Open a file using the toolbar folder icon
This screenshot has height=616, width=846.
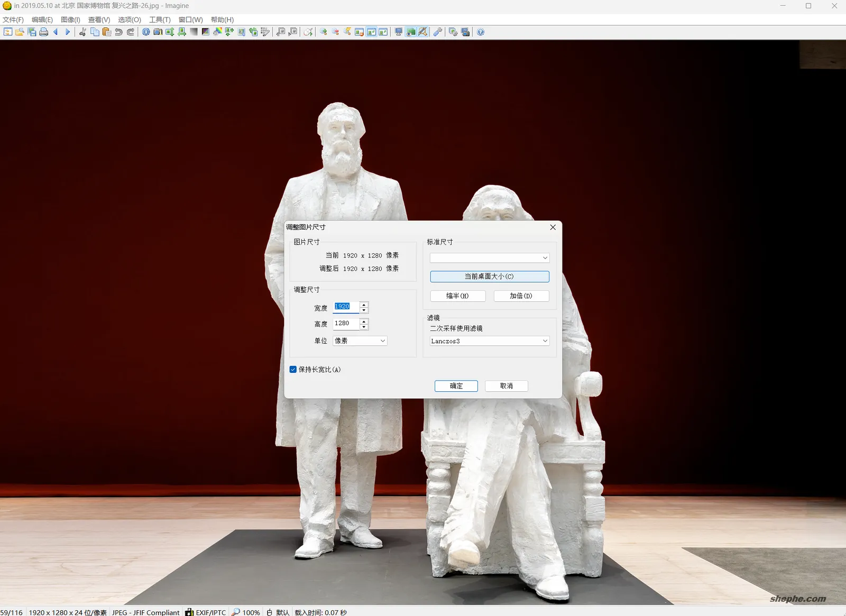coord(20,32)
